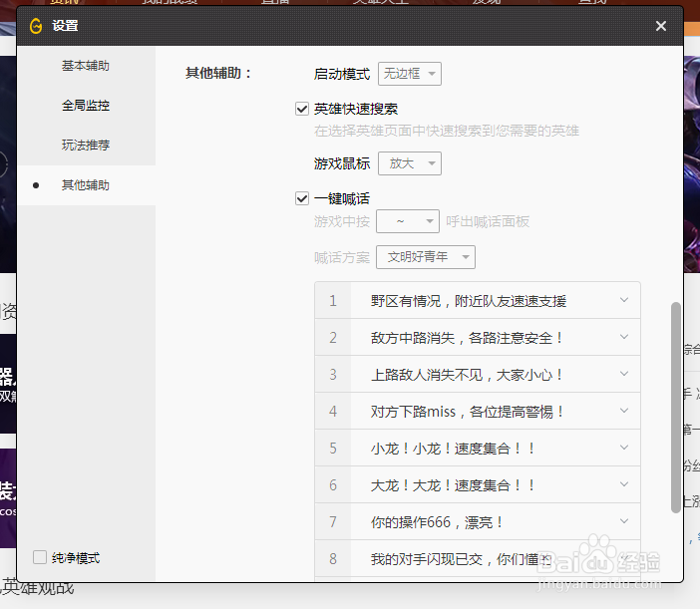Expand the arrow on phrase row 5
Screen dimensions: 700x609
[x=624, y=448]
